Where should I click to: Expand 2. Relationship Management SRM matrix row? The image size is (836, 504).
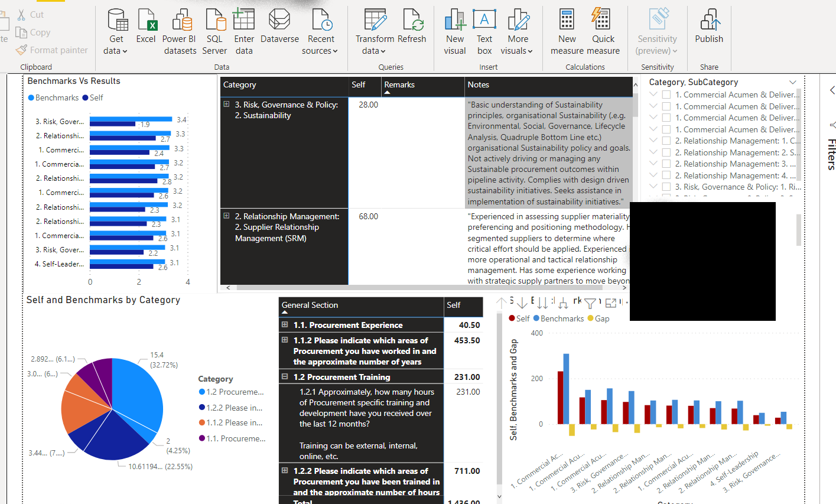(x=226, y=216)
